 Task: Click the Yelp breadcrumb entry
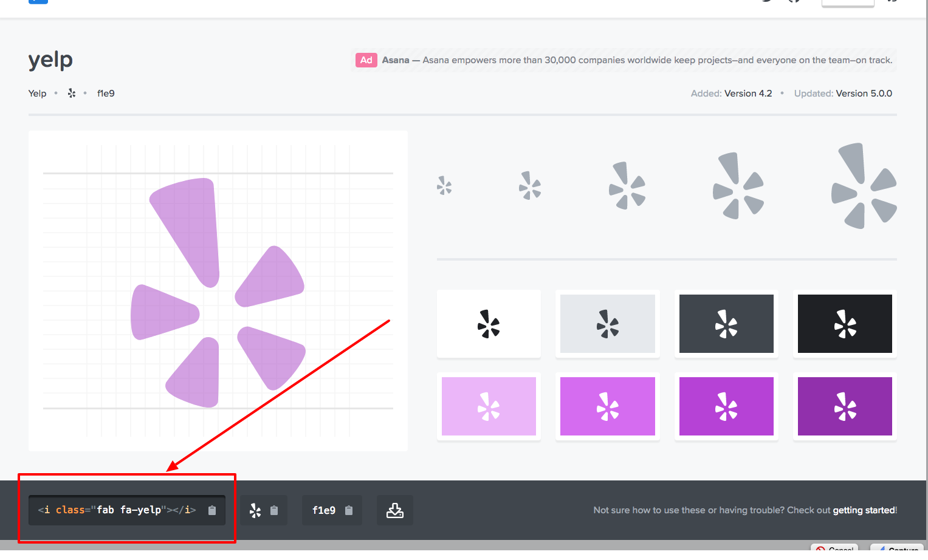[x=37, y=93]
